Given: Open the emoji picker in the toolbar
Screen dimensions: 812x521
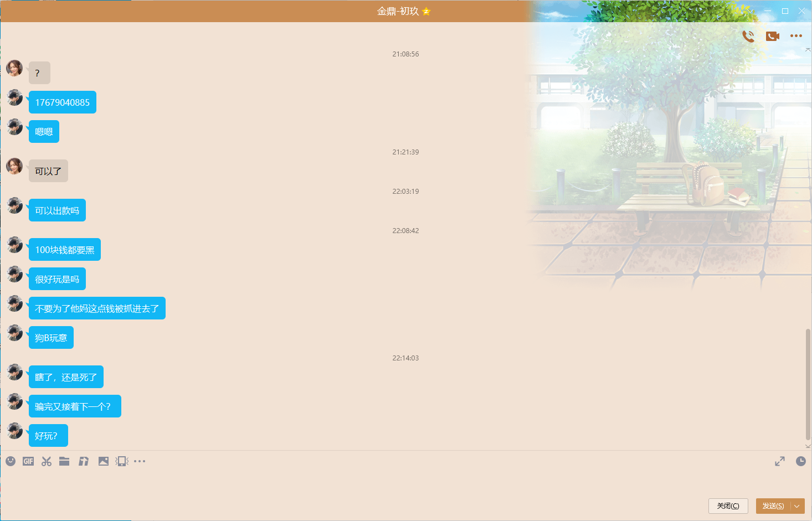Looking at the screenshot, I should pos(11,461).
